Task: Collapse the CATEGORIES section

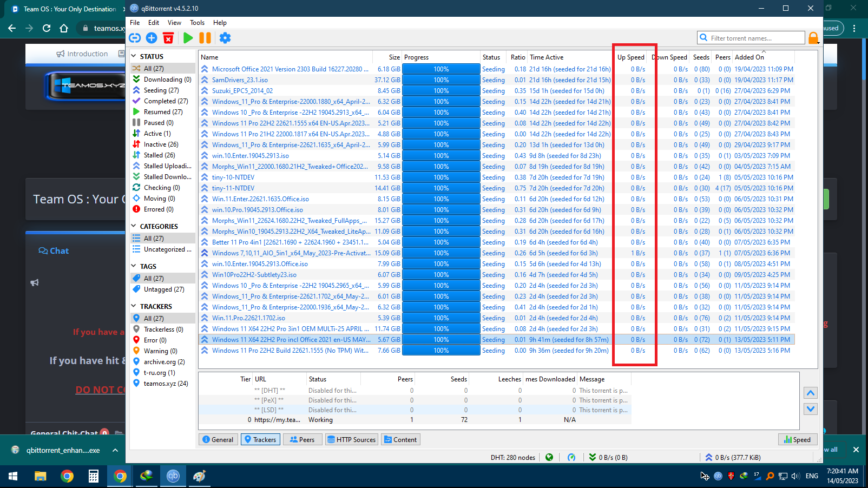Action: [134, 226]
